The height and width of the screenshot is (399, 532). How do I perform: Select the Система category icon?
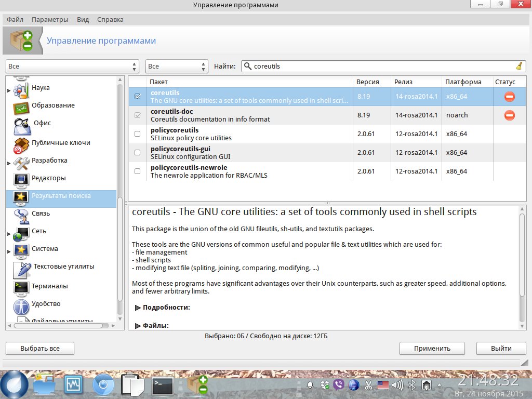(21, 251)
